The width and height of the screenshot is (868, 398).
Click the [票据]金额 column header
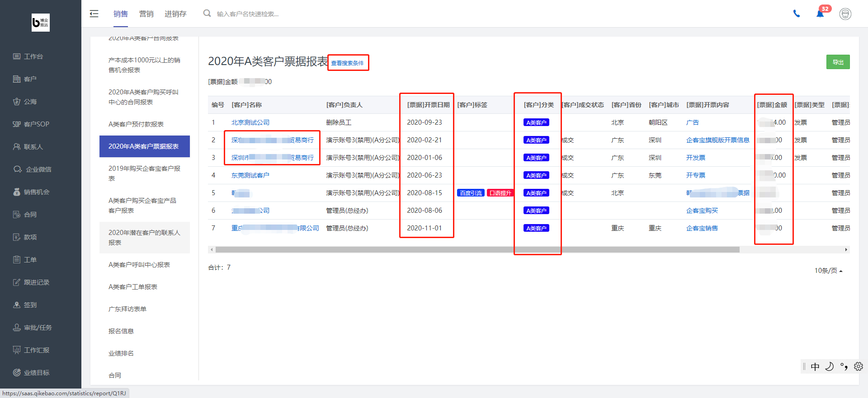click(772, 105)
